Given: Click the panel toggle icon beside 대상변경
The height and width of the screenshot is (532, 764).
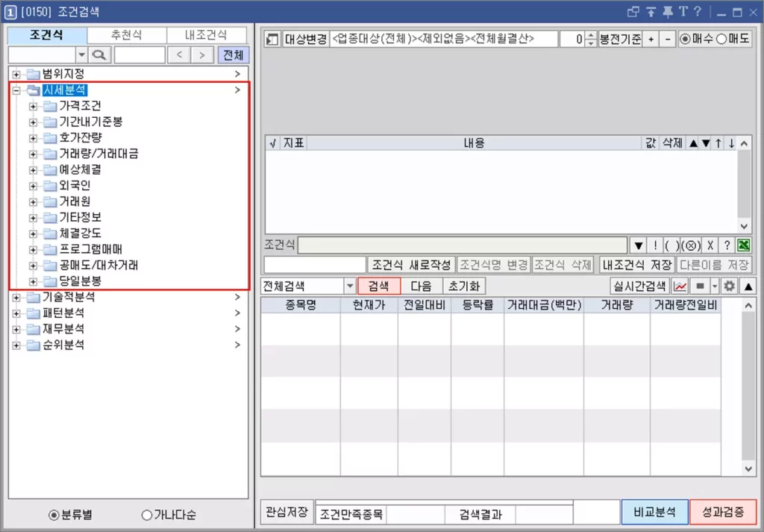Looking at the screenshot, I should (x=272, y=40).
